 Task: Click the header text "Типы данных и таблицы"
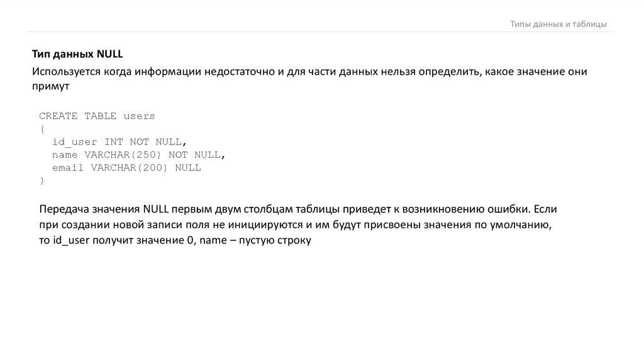(558, 24)
